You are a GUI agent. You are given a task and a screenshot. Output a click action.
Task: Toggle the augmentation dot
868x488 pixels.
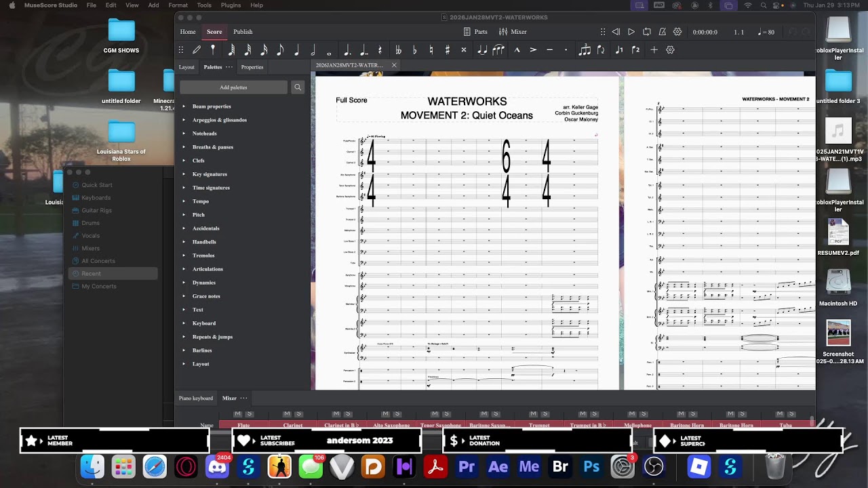coord(347,49)
